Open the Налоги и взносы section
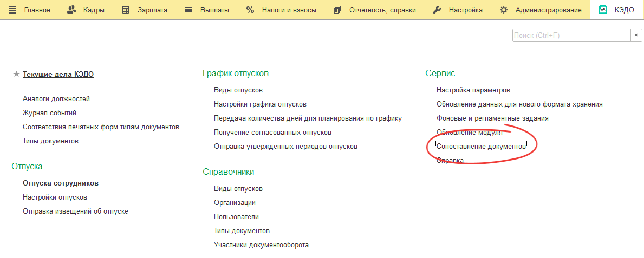Image resolution: width=644 pixels, height=258 pixels. click(289, 10)
